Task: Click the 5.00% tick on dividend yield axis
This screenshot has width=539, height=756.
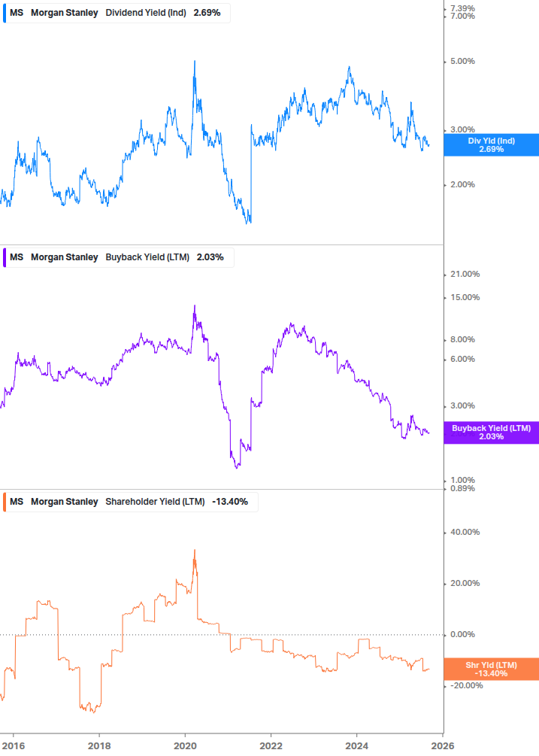Action: [462, 61]
